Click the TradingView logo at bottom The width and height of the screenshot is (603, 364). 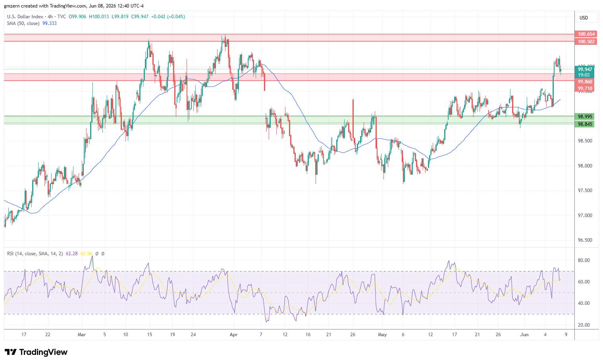click(36, 352)
